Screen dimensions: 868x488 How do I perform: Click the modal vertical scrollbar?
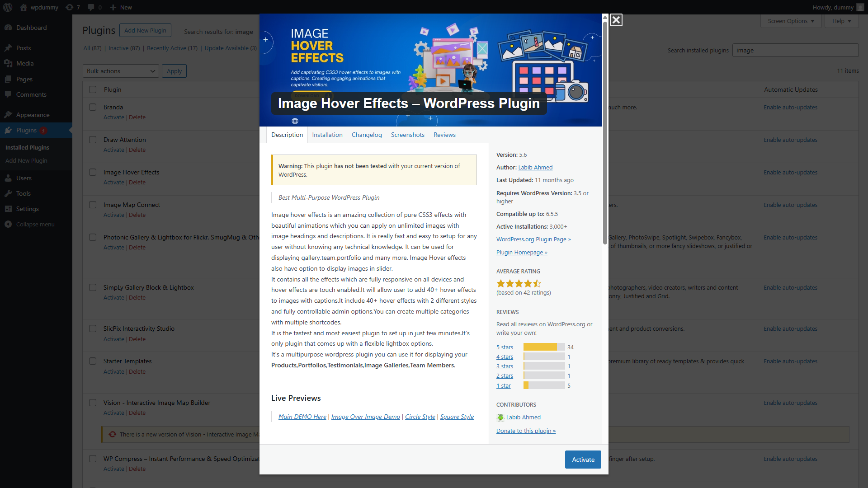(x=605, y=133)
